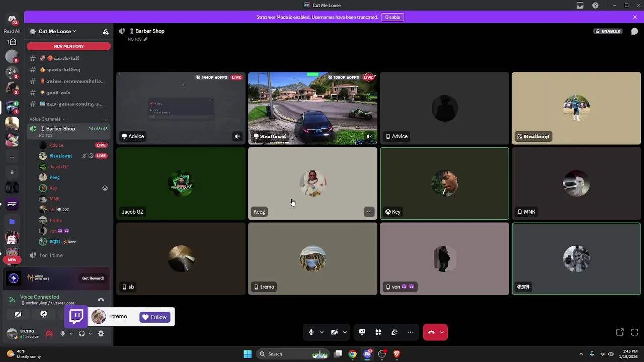644x362 pixels.
Task: Open the Cut Me Loose server menu
Action: 57,31
